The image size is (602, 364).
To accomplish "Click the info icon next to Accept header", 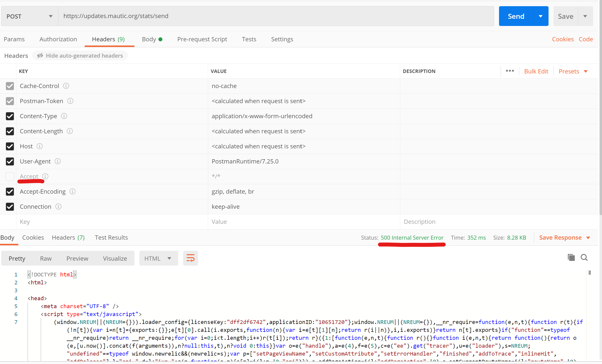I will tap(45, 176).
